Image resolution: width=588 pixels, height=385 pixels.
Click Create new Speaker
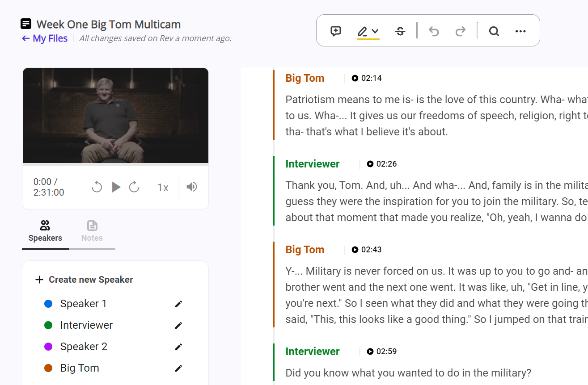tap(84, 280)
